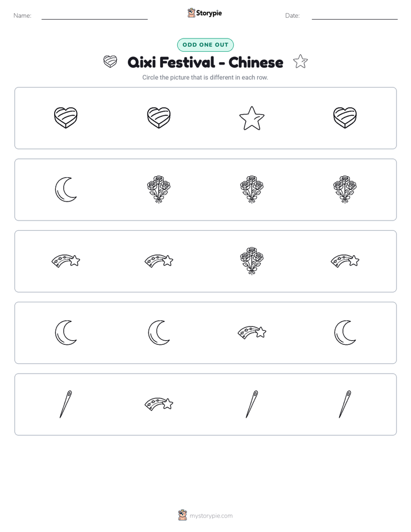Select the last needle in bottom row
Image resolution: width=411 pixels, height=532 pixels.
tap(345, 404)
